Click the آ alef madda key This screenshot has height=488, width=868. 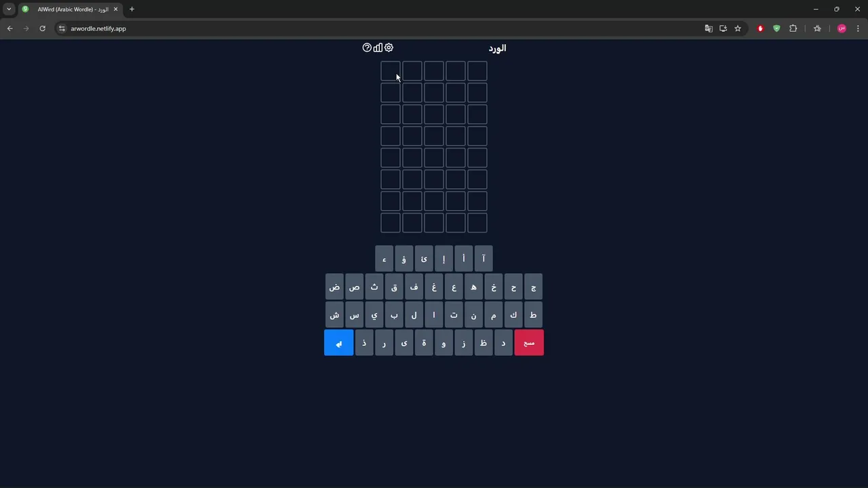click(484, 259)
